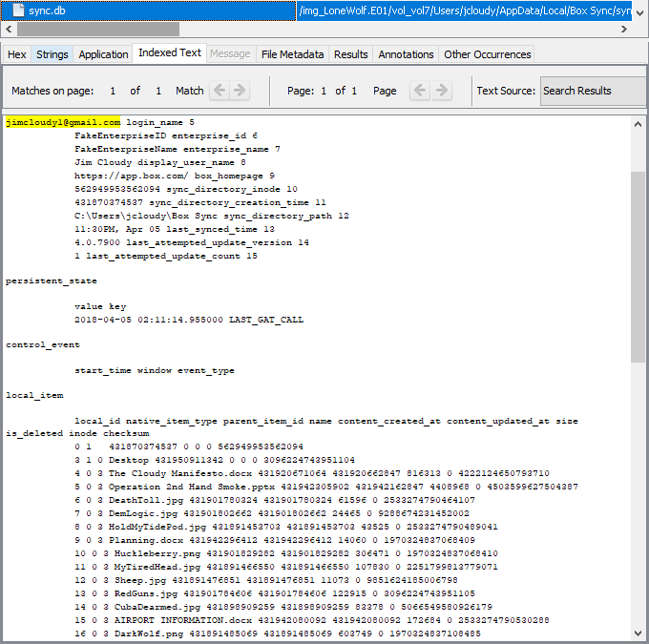Click the control_event heading
The image size is (649, 644).
pos(43,344)
